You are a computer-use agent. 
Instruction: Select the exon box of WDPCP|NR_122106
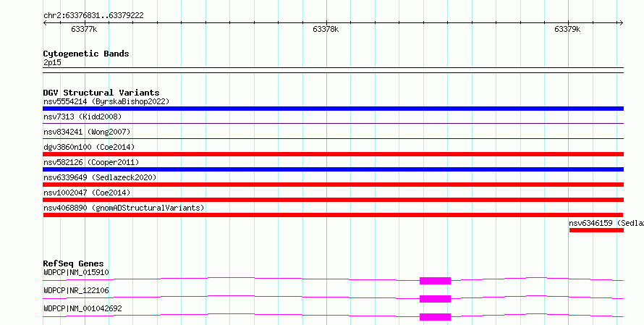point(435,299)
